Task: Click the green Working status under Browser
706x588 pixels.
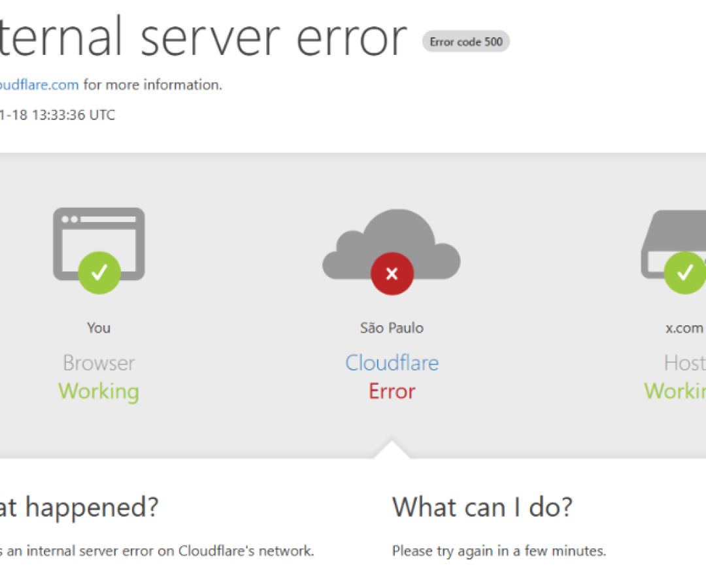Action: (x=99, y=391)
